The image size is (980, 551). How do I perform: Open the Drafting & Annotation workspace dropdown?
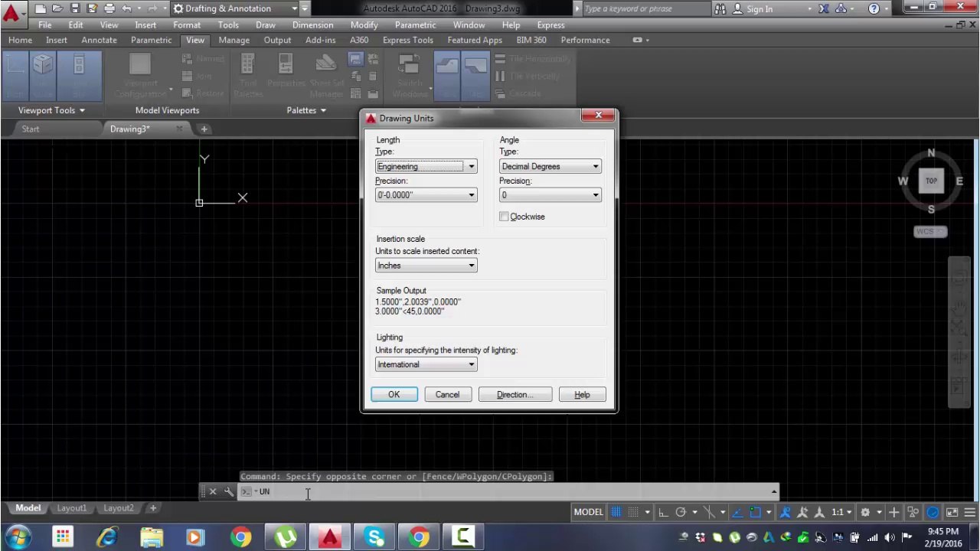pyautogui.click(x=235, y=8)
